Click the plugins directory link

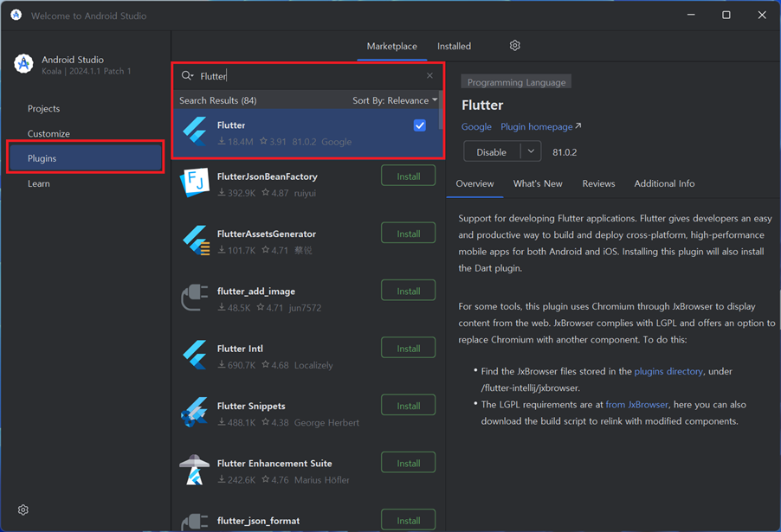point(668,371)
